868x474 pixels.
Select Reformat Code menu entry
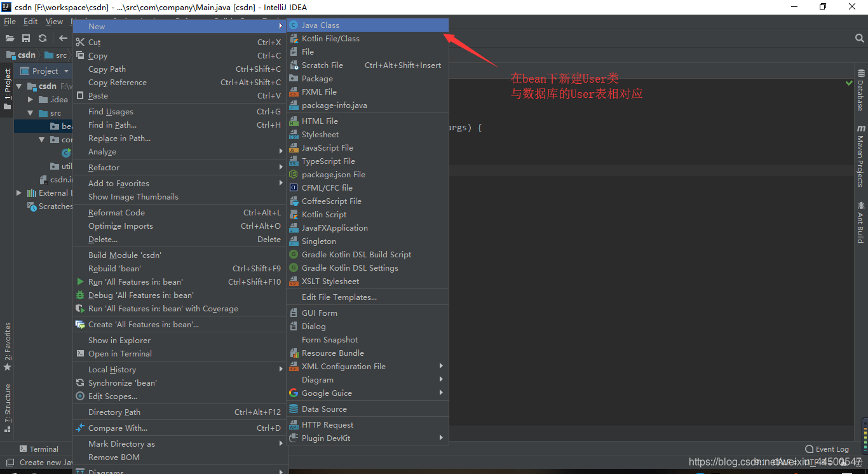[x=179, y=212]
